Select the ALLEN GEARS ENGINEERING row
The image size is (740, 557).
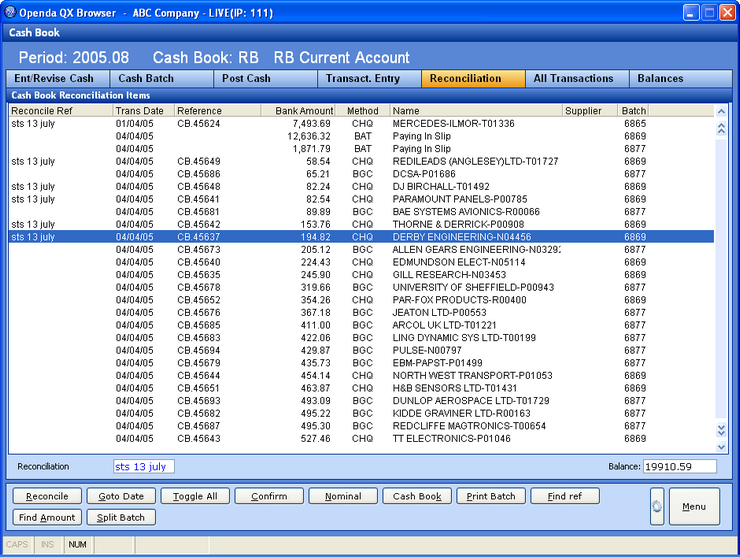(x=362, y=249)
